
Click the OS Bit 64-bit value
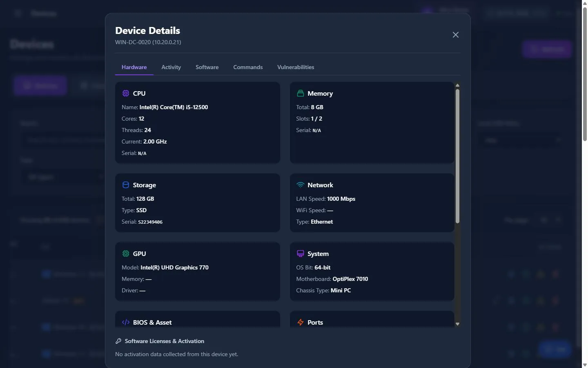pyautogui.click(x=322, y=267)
